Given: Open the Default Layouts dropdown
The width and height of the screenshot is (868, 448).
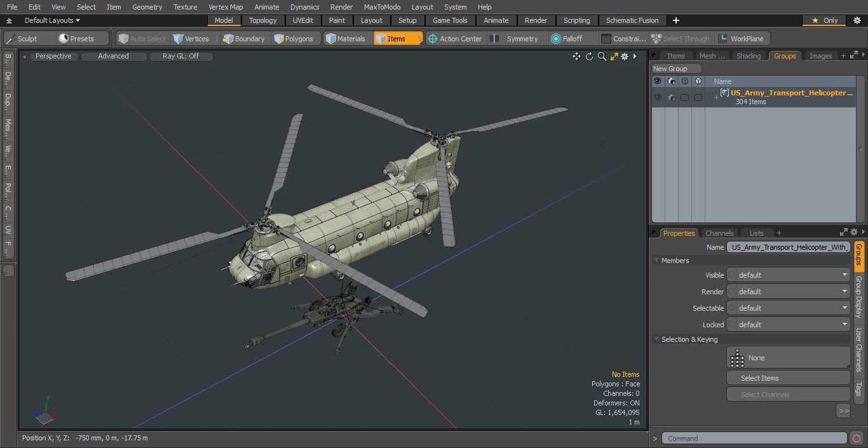Looking at the screenshot, I should click(x=52, y=20).
